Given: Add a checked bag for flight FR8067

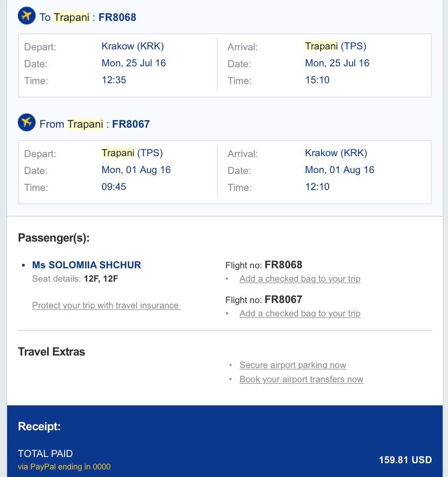Looking at the screenshot, I should click(x=300, y=314).
